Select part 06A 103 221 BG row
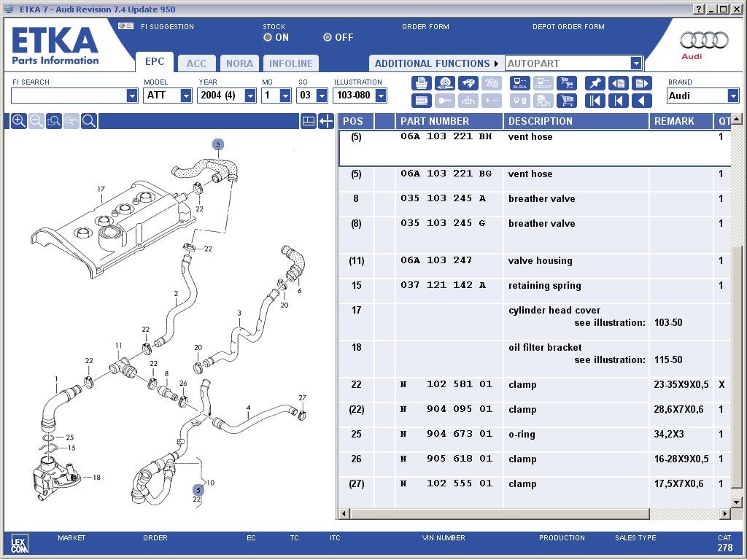 [535, 179]
